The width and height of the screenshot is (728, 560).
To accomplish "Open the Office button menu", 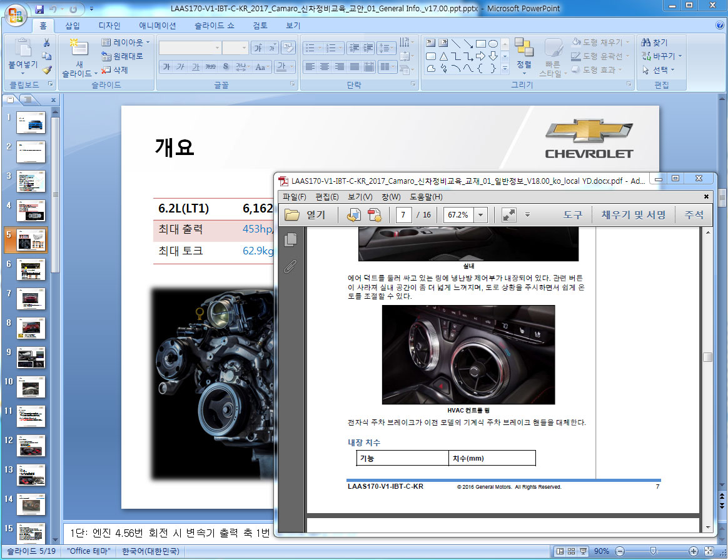I will pos(15,14).
